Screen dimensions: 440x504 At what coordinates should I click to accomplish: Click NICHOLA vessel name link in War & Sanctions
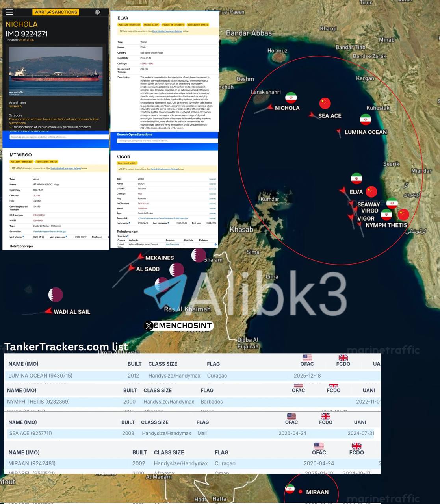coord(15,106)
